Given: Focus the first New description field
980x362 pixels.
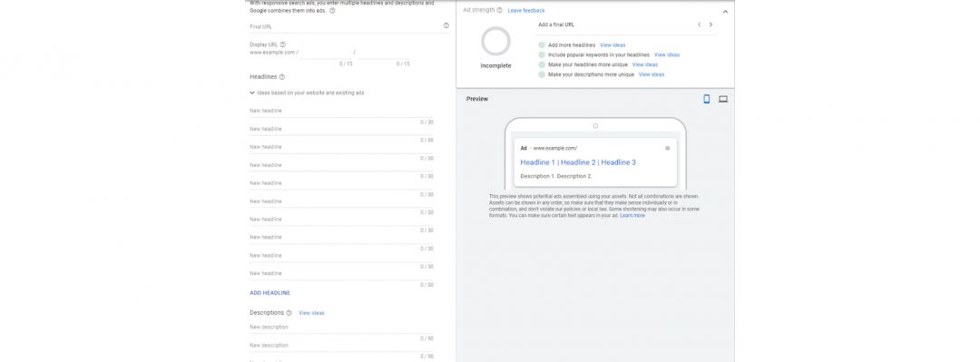Looking at the screenshot, I should click(x=341, y=327).
